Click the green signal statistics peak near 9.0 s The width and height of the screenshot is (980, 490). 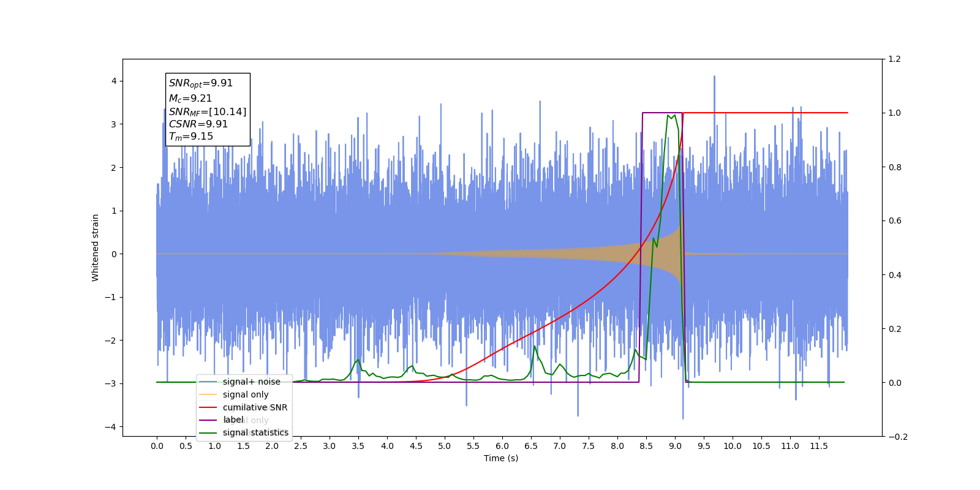pyautogui.click(x=671, y=115)
